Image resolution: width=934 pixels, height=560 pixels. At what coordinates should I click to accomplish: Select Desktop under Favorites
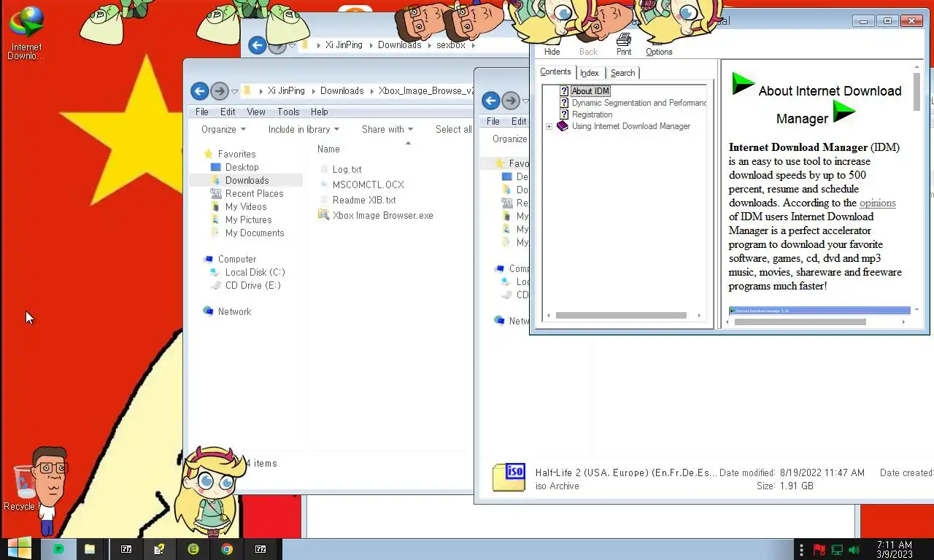pyautogui.click(x=242, y=168)
